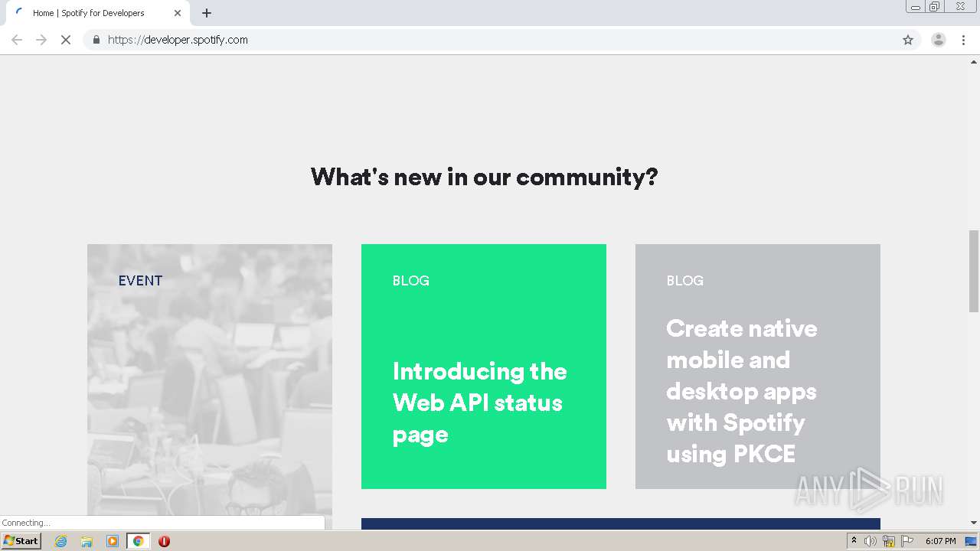Screen dimensions: 980x551
Task: Show hidden system tray icons
Action: point(854,541)
